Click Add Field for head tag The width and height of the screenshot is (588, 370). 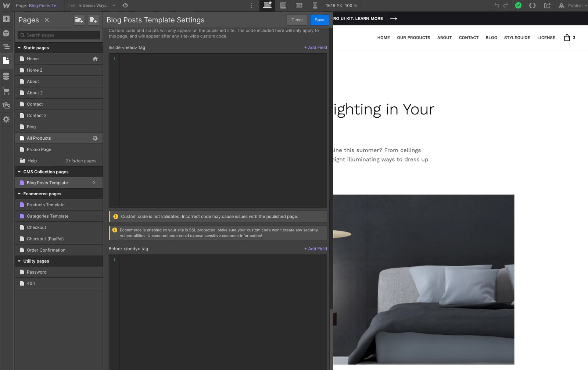coord(315,47)
